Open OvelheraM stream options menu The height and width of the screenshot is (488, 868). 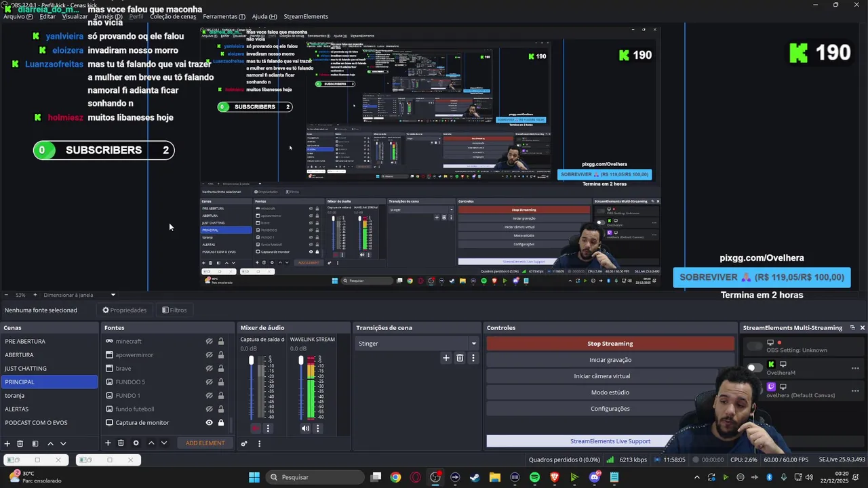pyautogui.click(x=855, y=368)
